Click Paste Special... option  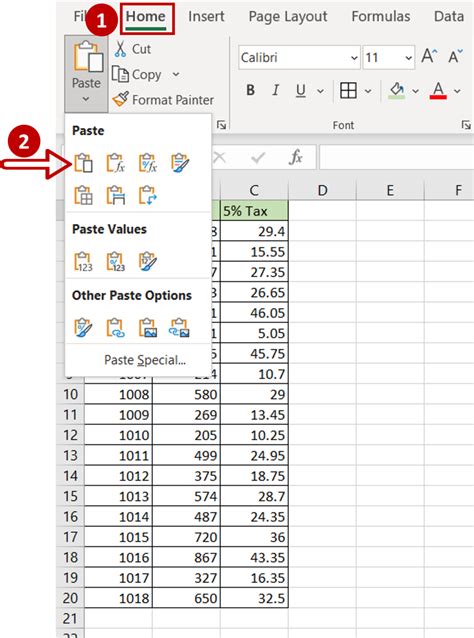coord(145,360)
